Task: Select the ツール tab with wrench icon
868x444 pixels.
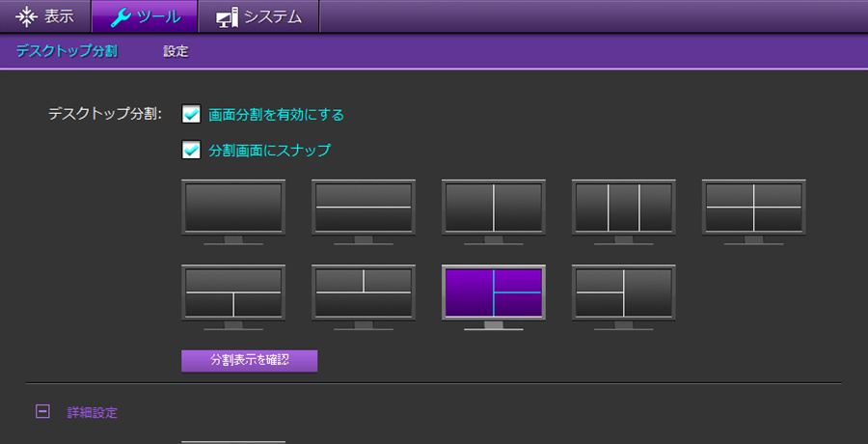Action: pos(145,16)
